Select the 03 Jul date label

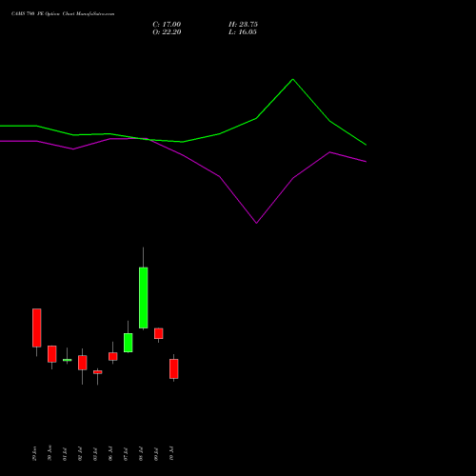tap(95, 454)
